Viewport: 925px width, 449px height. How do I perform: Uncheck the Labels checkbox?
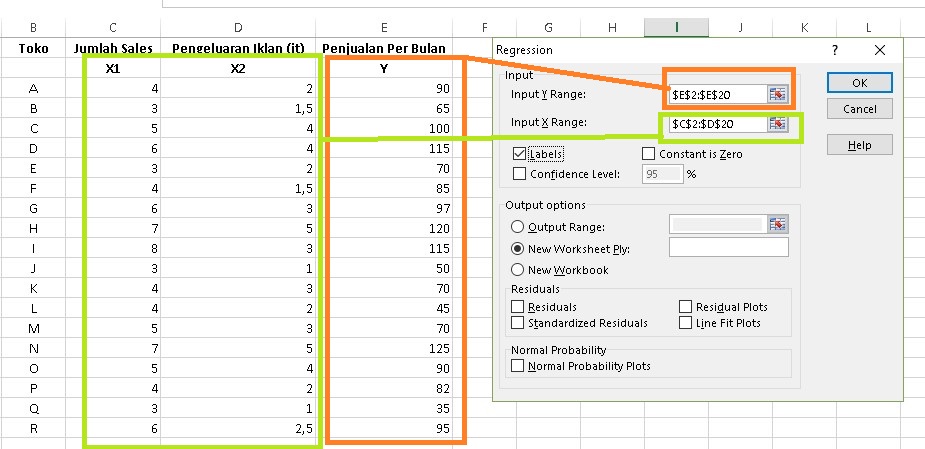pos(519,154)
